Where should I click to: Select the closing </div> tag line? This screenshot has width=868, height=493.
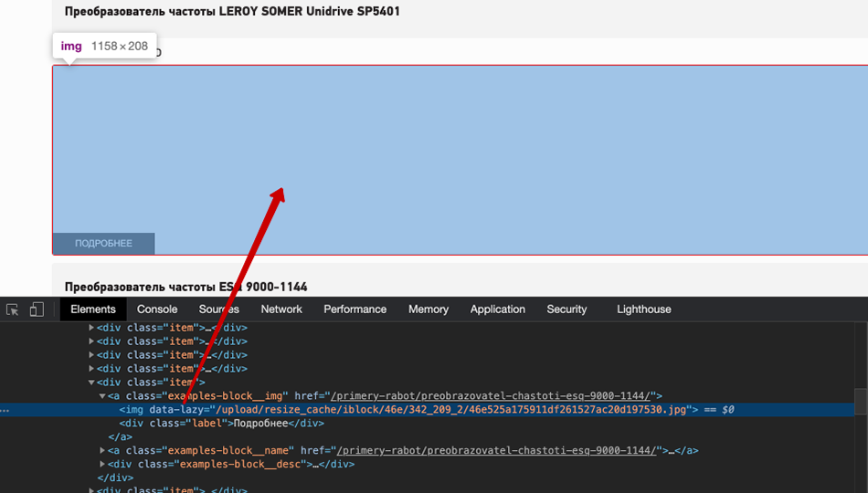[115, 477]
